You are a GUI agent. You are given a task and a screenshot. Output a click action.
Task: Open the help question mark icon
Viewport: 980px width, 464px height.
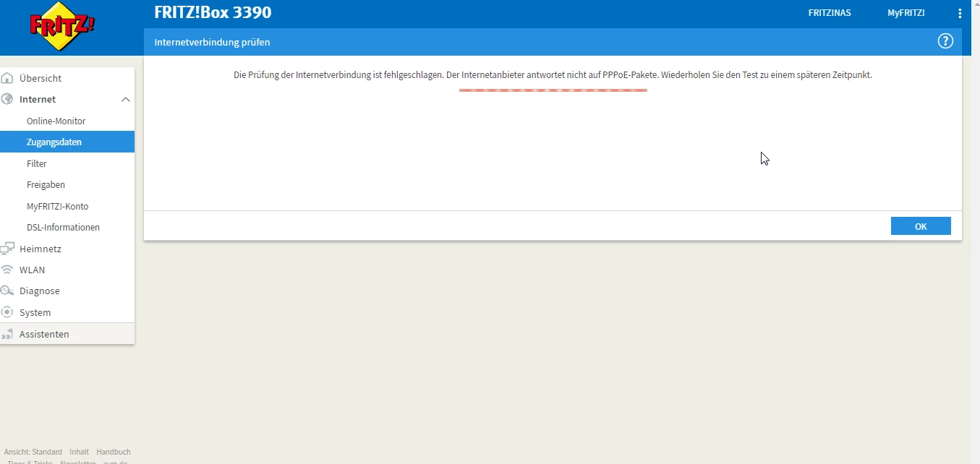tap(945, 41)
